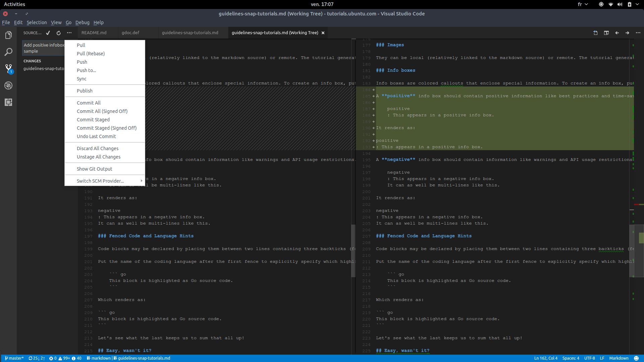The width and height of the screenshot is (644, 362).
Task: Click the Source Control icon in sidebar
Action: pos(8,68)
